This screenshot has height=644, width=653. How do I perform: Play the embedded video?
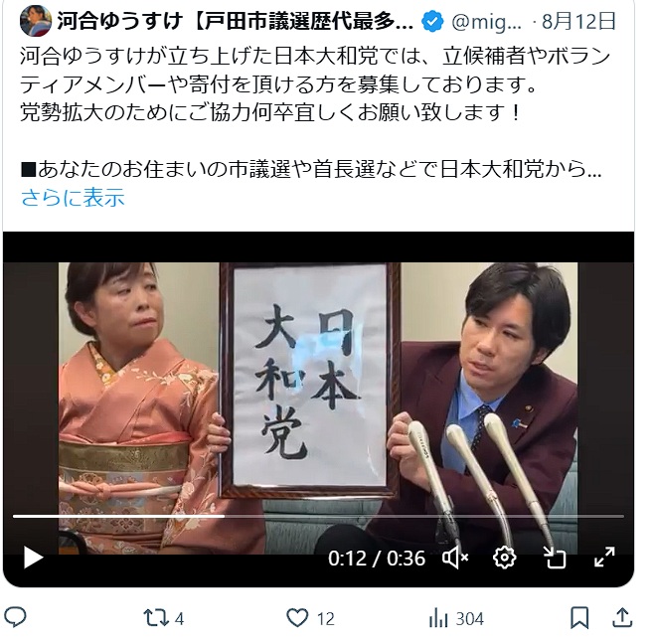(33, 558)
